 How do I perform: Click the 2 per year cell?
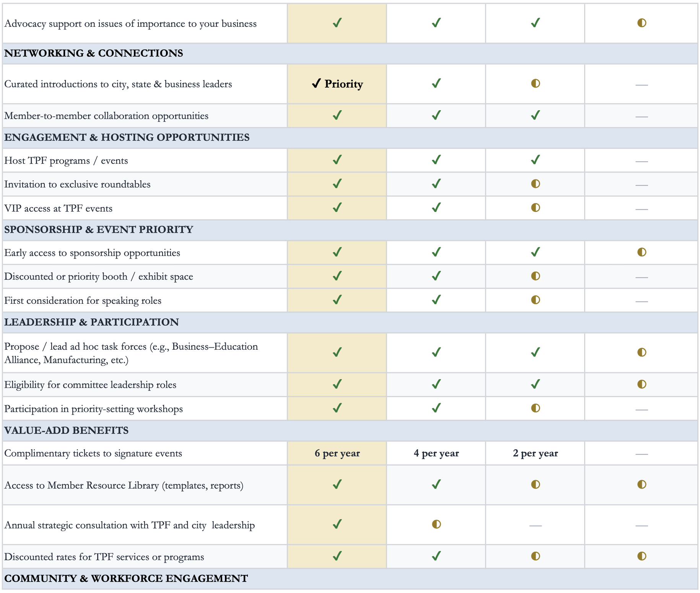click(535, 453)
